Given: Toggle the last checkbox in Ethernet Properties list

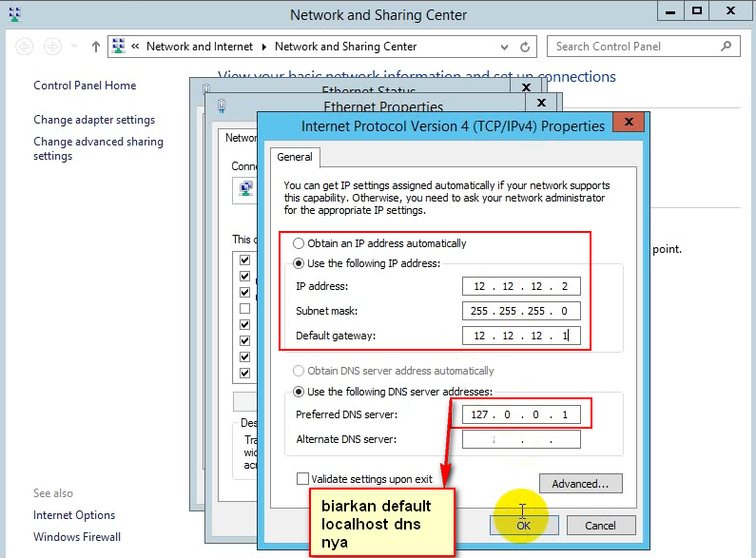Looking at the screenshot, I should tap(245, 373).
